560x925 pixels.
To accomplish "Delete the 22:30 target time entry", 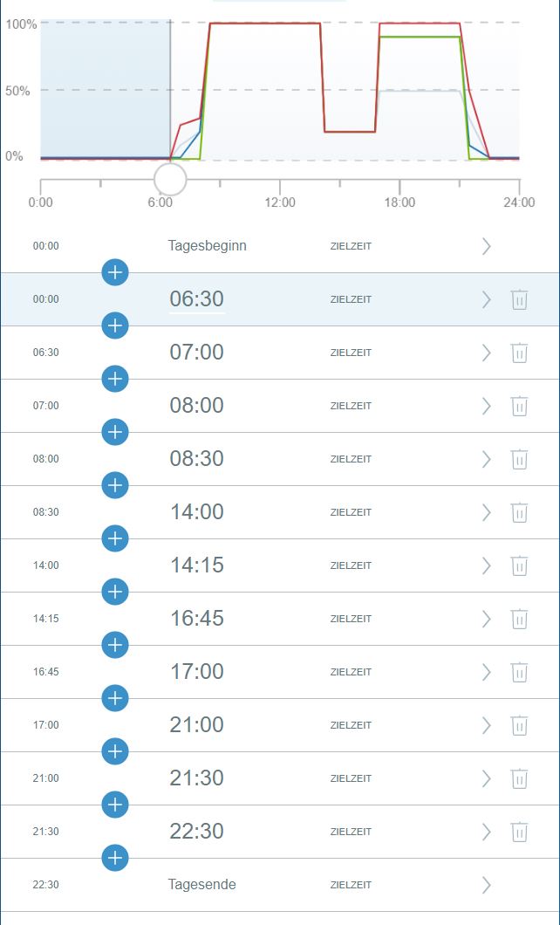I will pos(519,832).
